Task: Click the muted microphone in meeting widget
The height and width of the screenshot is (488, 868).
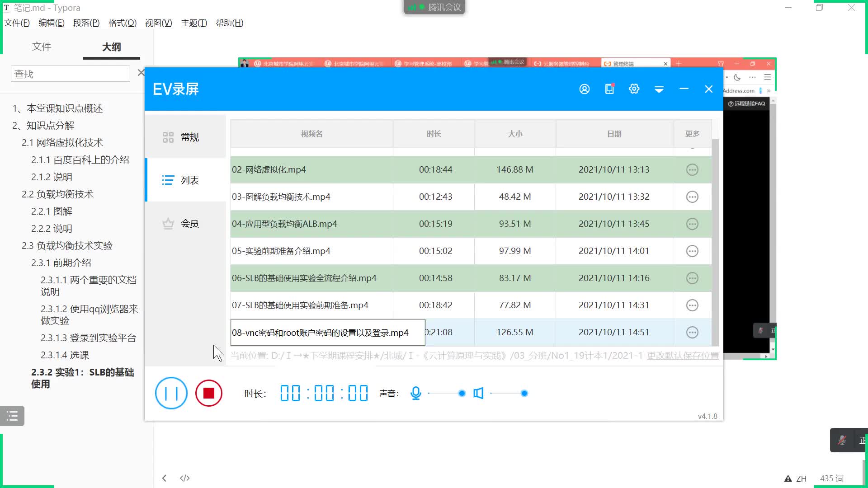Action: click(x=842, y=440)
